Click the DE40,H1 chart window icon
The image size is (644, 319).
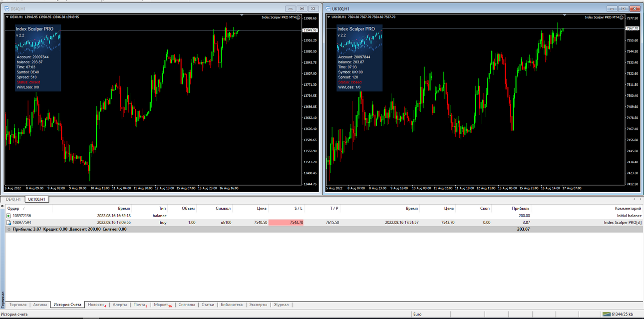[6, 8]
